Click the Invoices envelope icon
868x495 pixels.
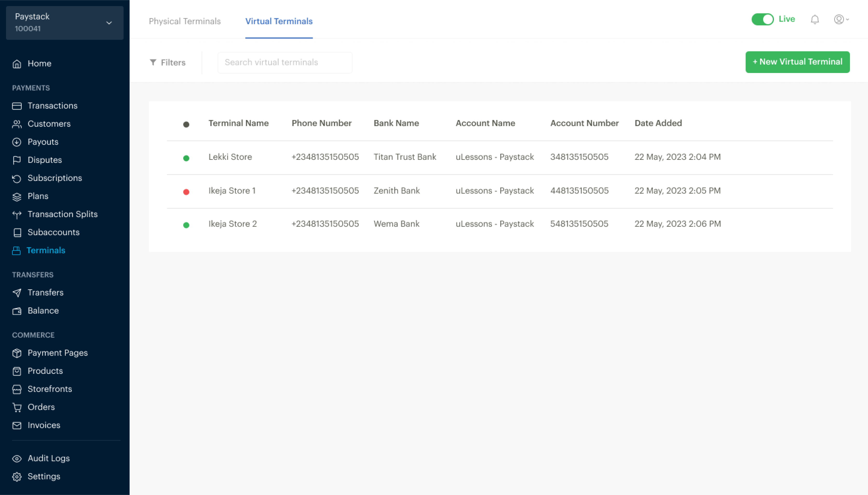pos(17,425)
